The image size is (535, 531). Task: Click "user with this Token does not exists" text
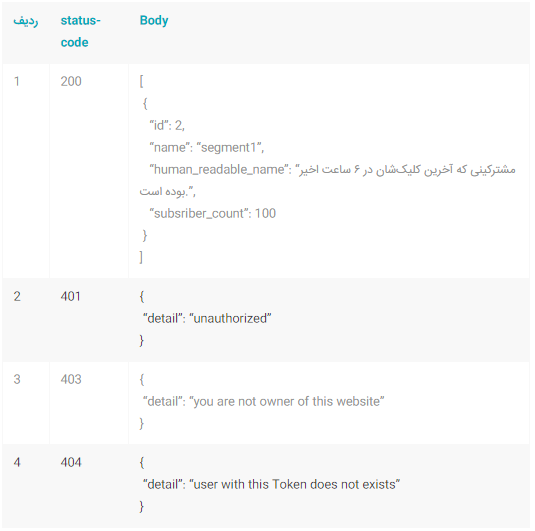[294, 484]
